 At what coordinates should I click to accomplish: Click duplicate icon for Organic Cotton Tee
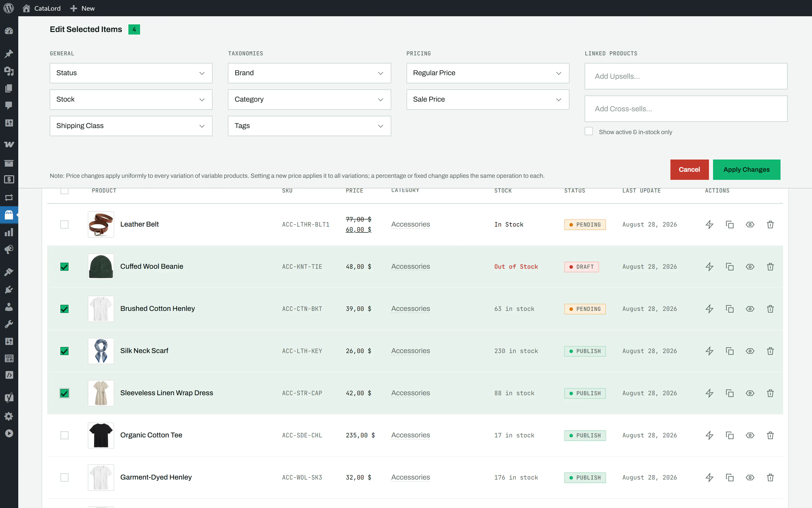[x=730, y=435]
